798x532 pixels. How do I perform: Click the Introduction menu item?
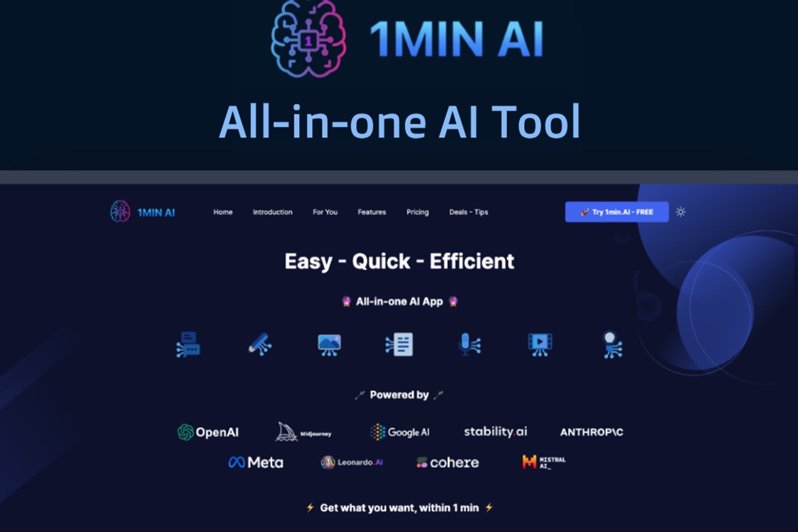point(272,213)
